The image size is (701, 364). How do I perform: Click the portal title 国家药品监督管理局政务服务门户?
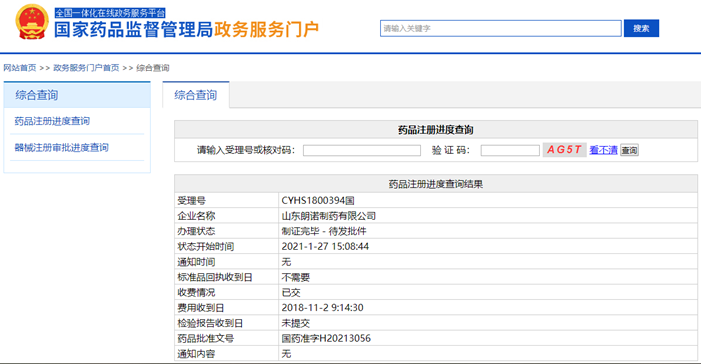pyautogui.click(x=186, y=30)
